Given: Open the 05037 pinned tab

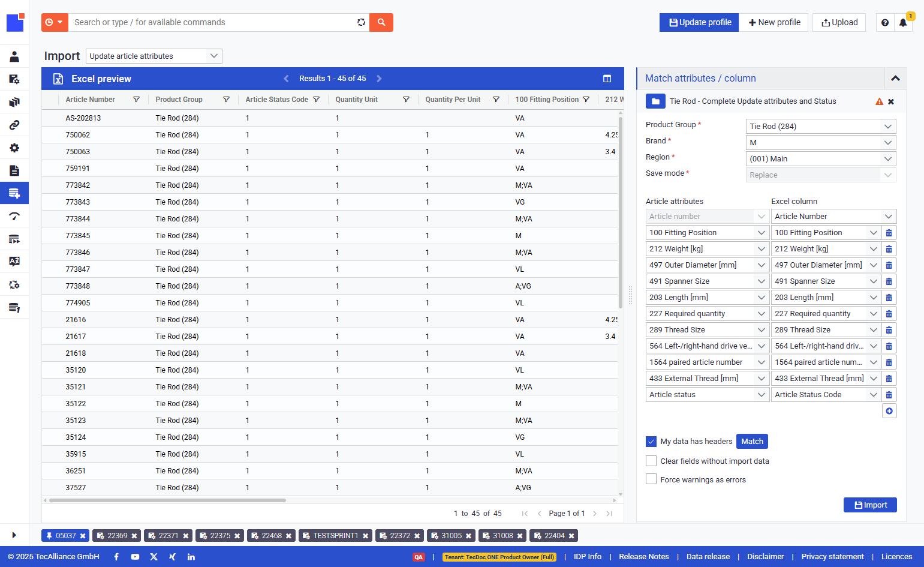Looking at the screenshot, I should 65,536.
